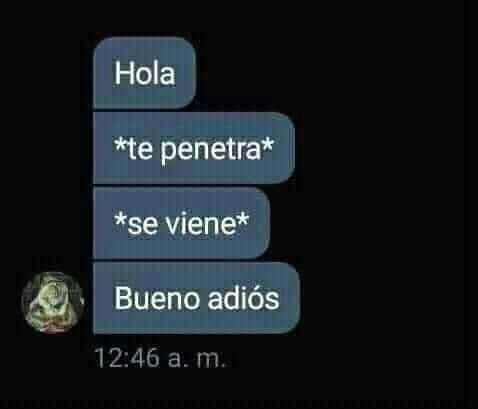478x409 pixels.
Task: Select the "*te penetra*" message bubble
Action: pos(194,148)
